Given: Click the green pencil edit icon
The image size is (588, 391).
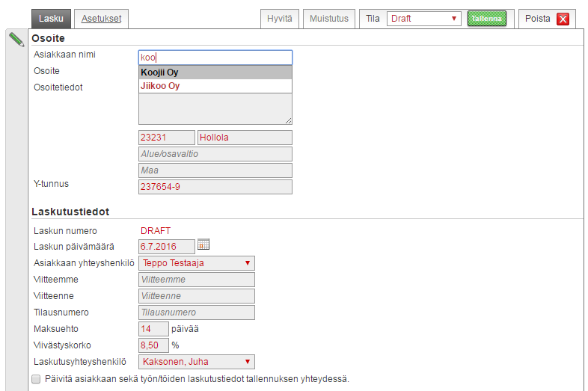Looking at the screenshot, I should pyautogui.click(x=16, y=40).
